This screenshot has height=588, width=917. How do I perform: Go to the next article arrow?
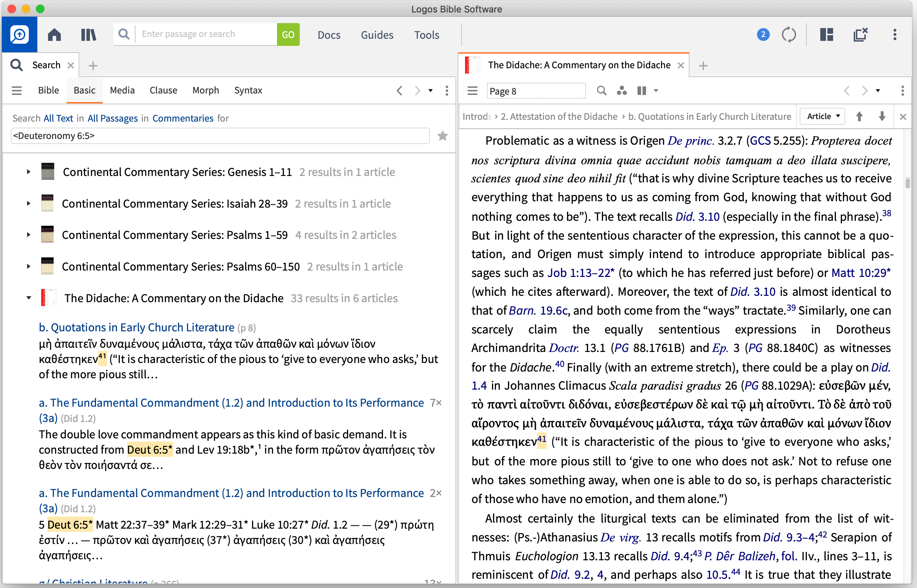click(x=882, y=117)
